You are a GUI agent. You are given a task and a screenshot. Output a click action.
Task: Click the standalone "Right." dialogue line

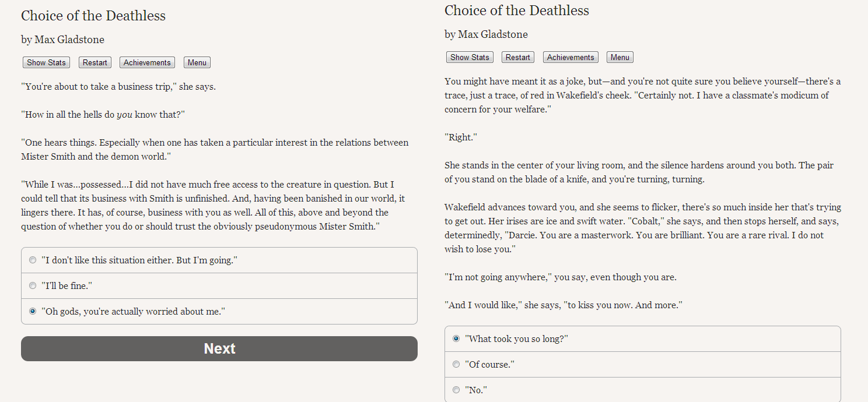(461, 137)
